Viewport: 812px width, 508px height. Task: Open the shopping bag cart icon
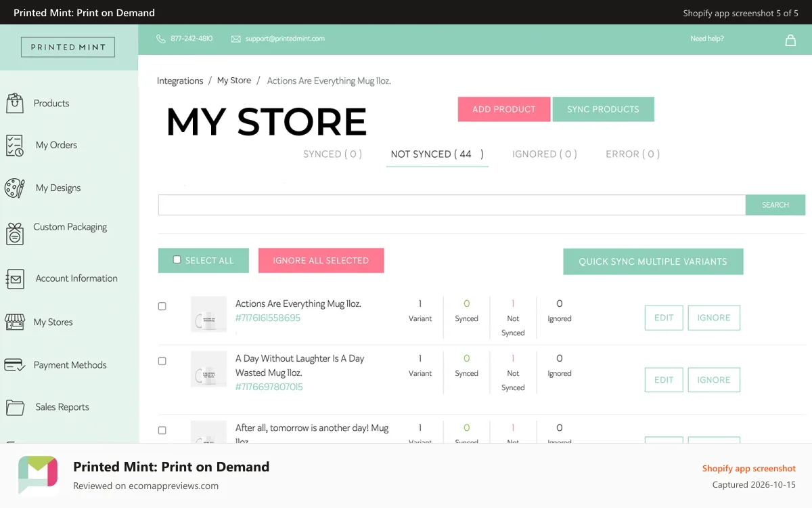coord(790,40)
